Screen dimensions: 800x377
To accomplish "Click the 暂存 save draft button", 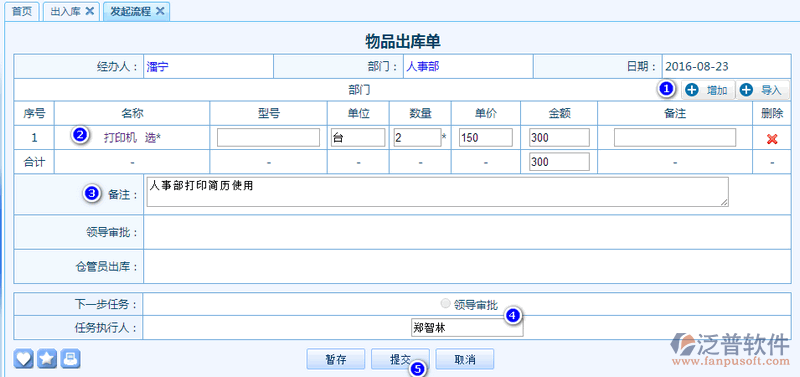I will tap(336, 359).
